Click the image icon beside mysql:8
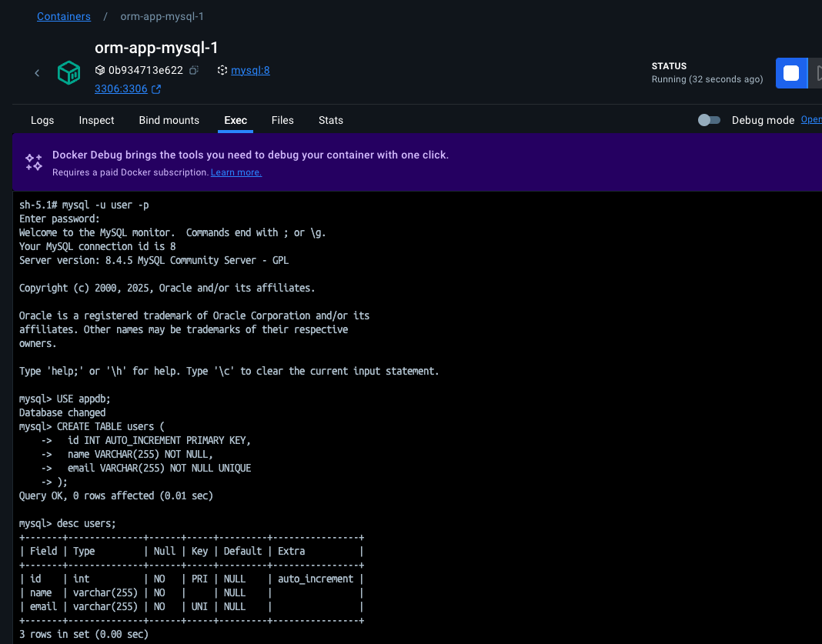This screenshot has width=822, height=644. pyautogui.click(x=222, y=70)
